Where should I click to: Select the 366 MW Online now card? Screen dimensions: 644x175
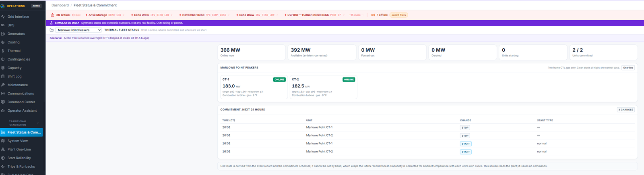(252, 52)
